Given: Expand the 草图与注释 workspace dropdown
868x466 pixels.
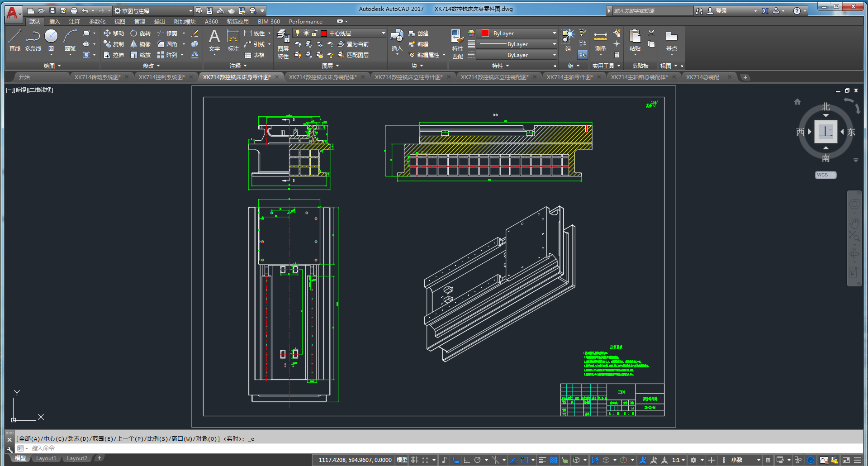Looking at the screenshot, I should (x=190, y=11).
